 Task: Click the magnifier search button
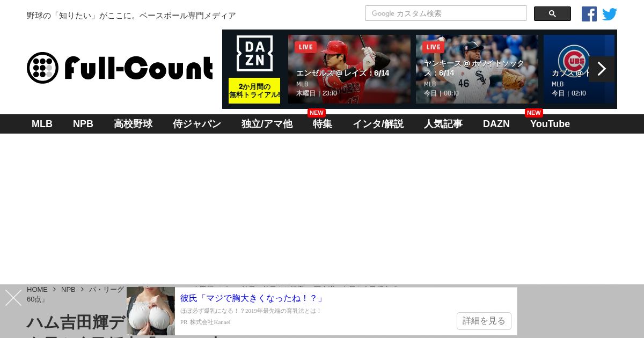pos(552,14)
